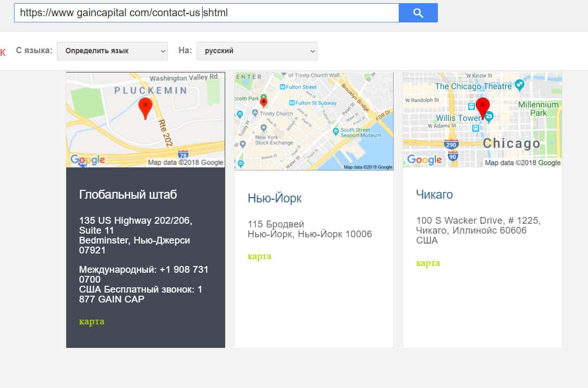The width and height of the screenshot is (588, 388).
Task: Click the address '100 S Wacker Drive, # 1225,'
Action: tap(478, 221)
